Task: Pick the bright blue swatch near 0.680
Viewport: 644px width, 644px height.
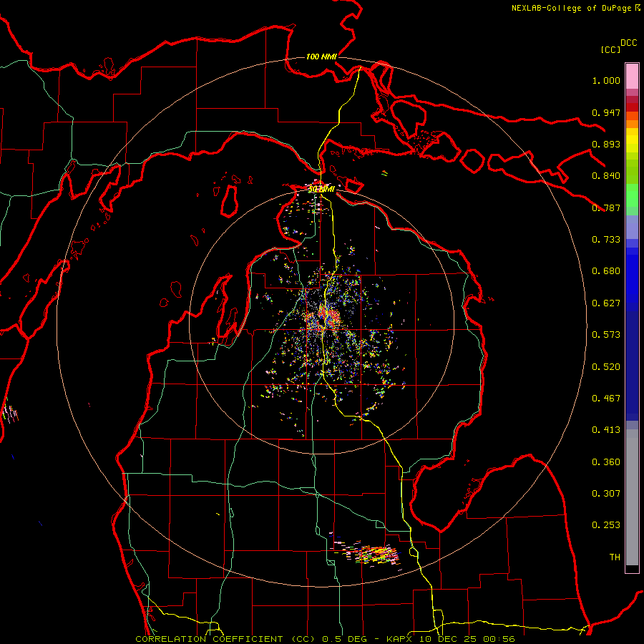Action: (x=632, y=275)
